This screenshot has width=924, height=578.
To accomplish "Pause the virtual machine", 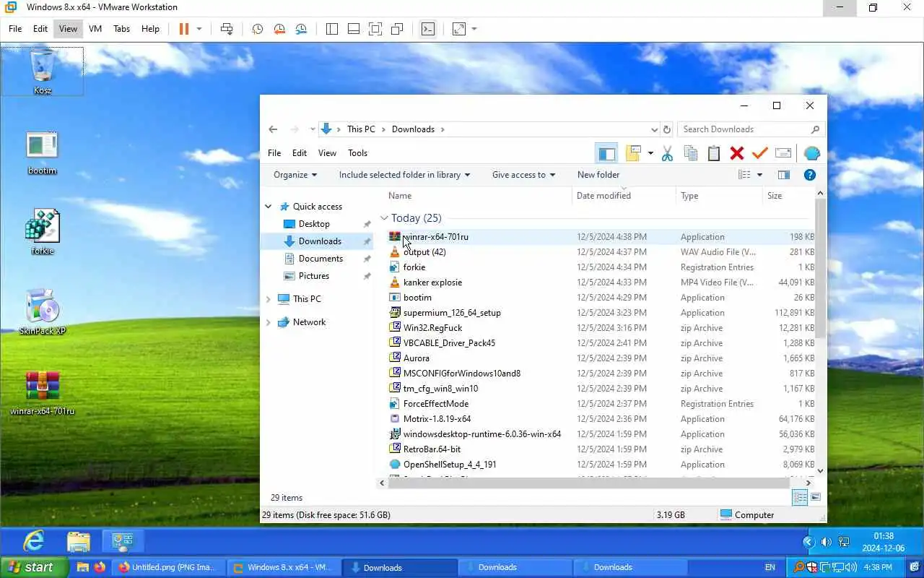I will [183, 29].
